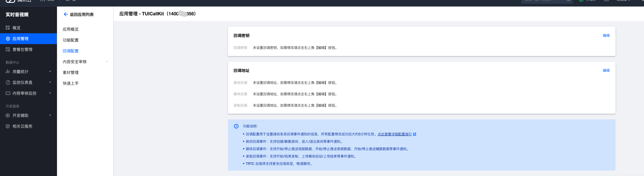Expand the 监控仪表盘 chevron
This screenshot has width=644, height=176.
[50, 82]
